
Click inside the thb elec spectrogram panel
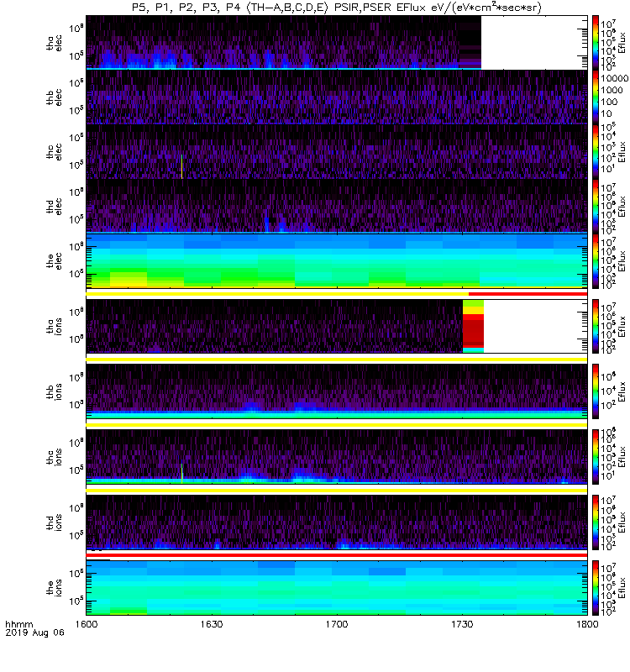[x=337, y=97]
